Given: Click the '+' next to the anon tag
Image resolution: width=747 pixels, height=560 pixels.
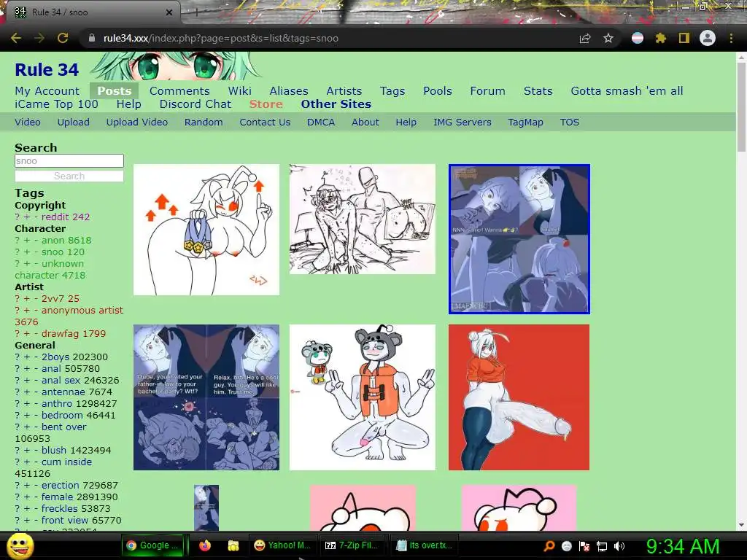Looking at the screenshot, I should tap(27, 240).
